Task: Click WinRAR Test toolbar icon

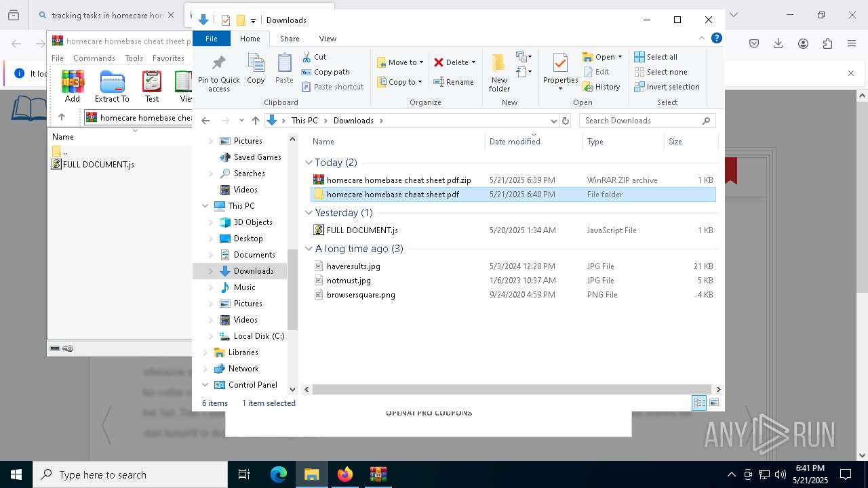Action: [x=152, y=87]
